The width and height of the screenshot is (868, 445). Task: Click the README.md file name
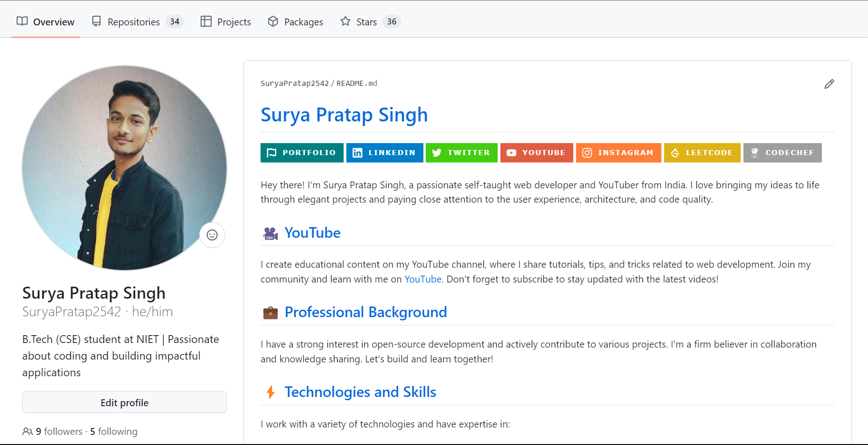[357, 83]
